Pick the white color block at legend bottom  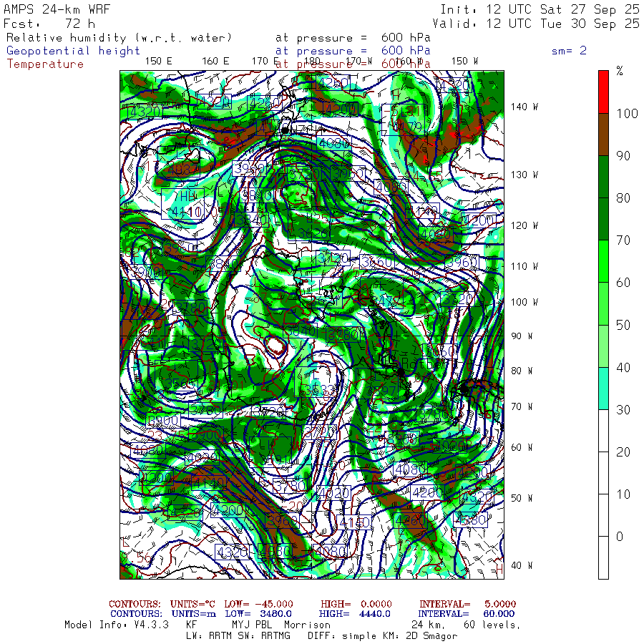pyautogui.click(x=603, y=557)
